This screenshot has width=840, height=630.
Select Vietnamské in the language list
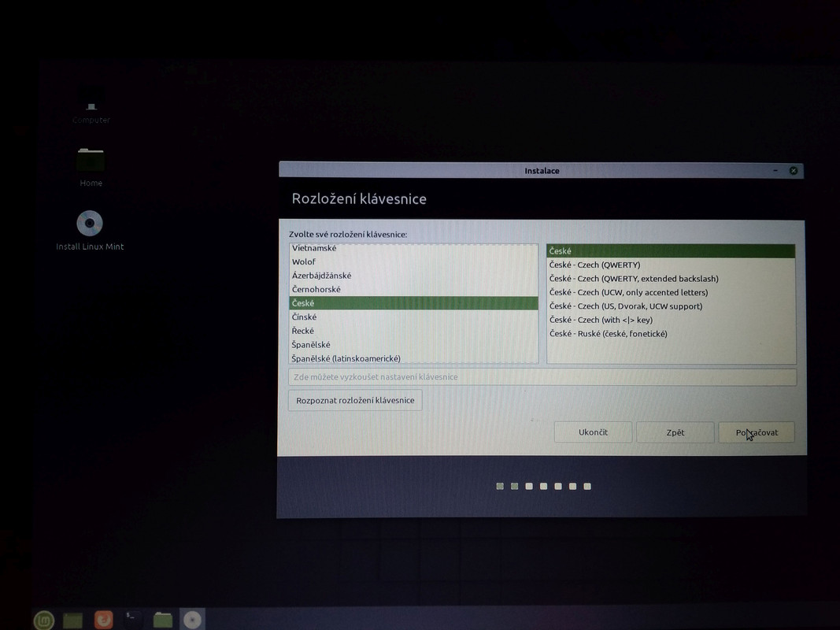413,248
